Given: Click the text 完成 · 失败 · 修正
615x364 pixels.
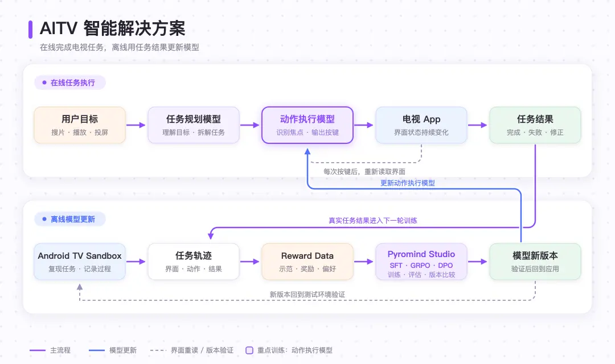Looking at the screenshot, I should 535,133.
